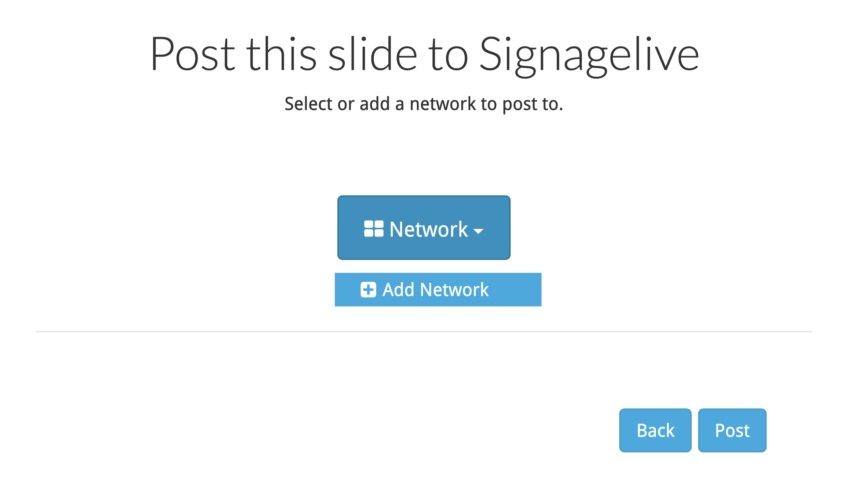This screenshot has height=489, width=868.
Task: Click the word "Select" in the subtitle
Action: [308, 104]
